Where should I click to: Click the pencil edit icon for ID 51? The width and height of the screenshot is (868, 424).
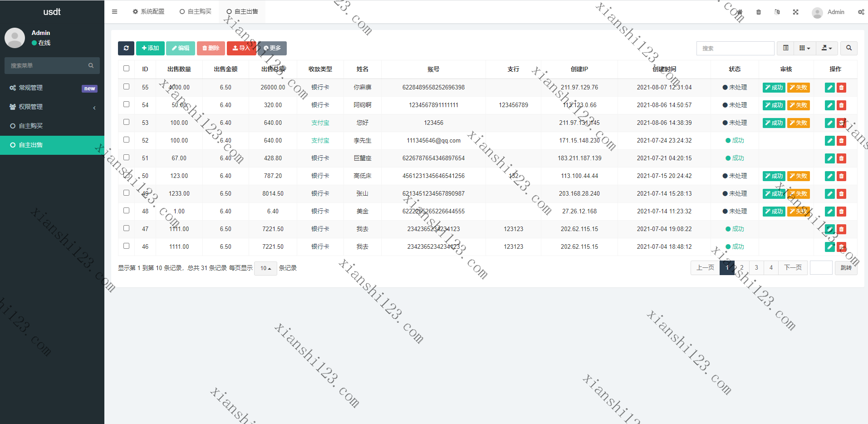tap(830, 158)
